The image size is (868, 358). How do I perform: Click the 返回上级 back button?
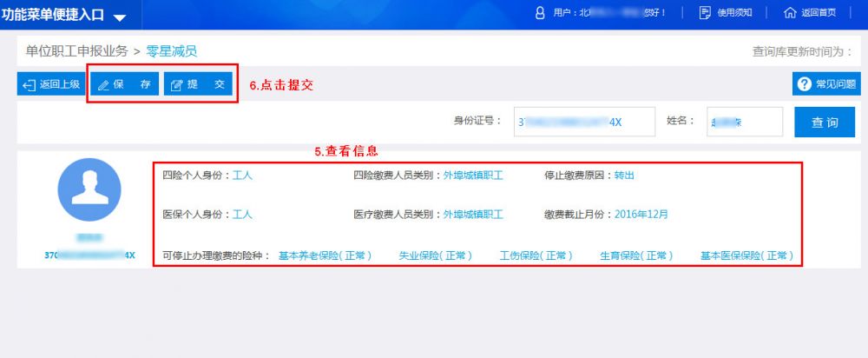tap(50, 85)
